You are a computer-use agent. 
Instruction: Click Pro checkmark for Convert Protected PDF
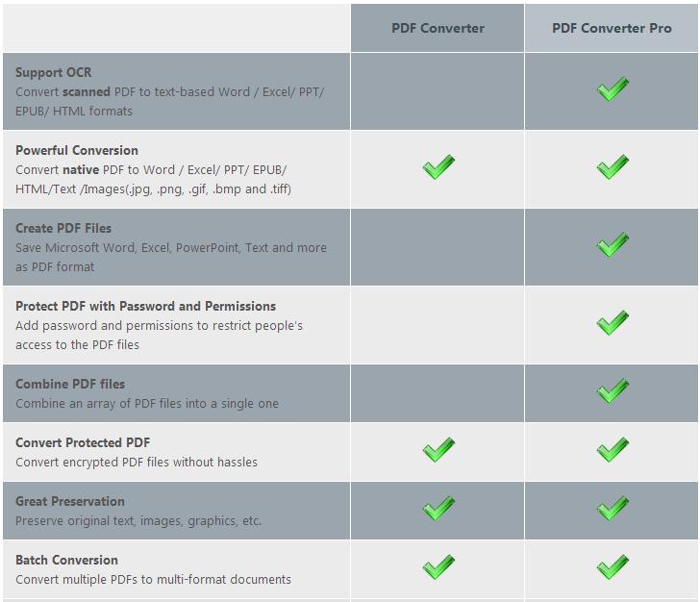tap(612, 450)
